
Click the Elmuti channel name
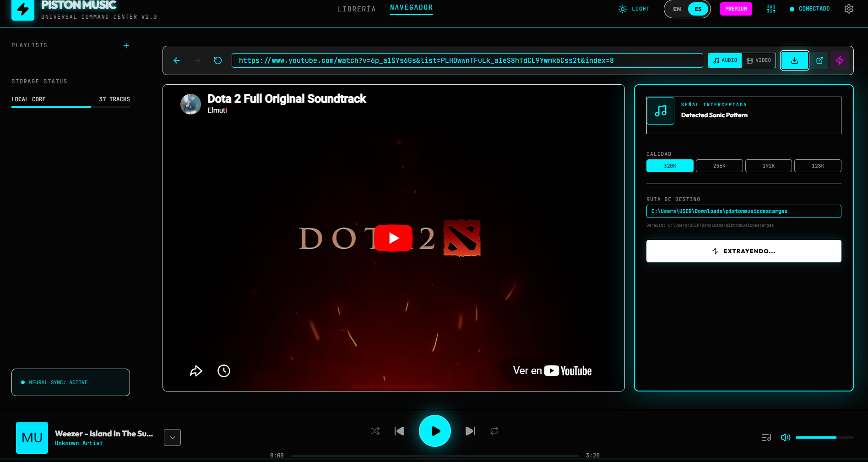217,110
